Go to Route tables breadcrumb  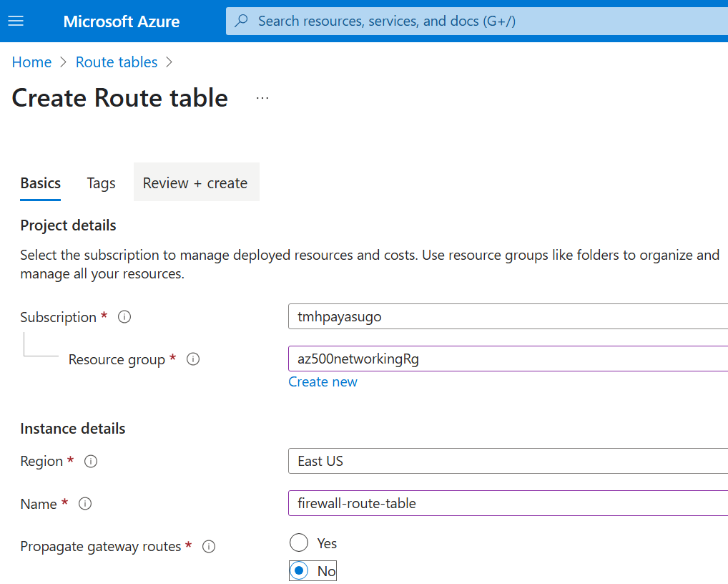117,62
